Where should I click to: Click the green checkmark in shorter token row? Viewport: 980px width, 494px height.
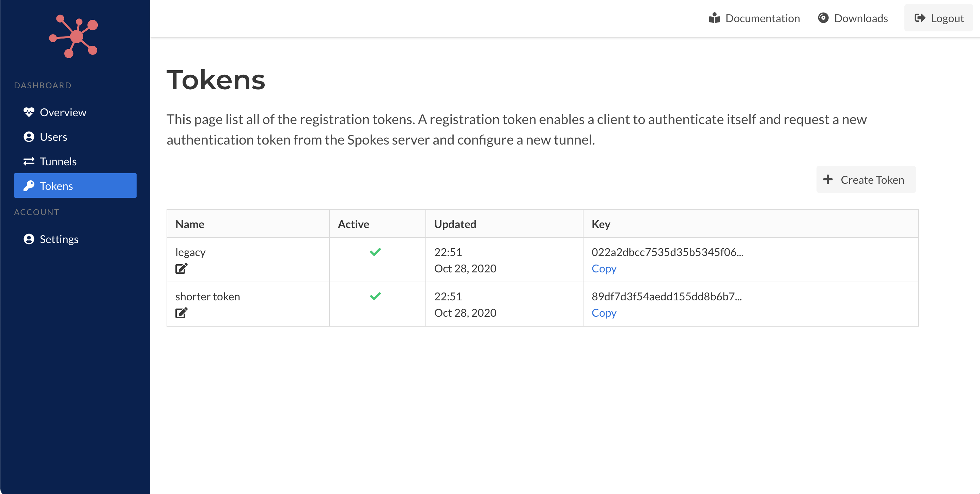[375, 296]
